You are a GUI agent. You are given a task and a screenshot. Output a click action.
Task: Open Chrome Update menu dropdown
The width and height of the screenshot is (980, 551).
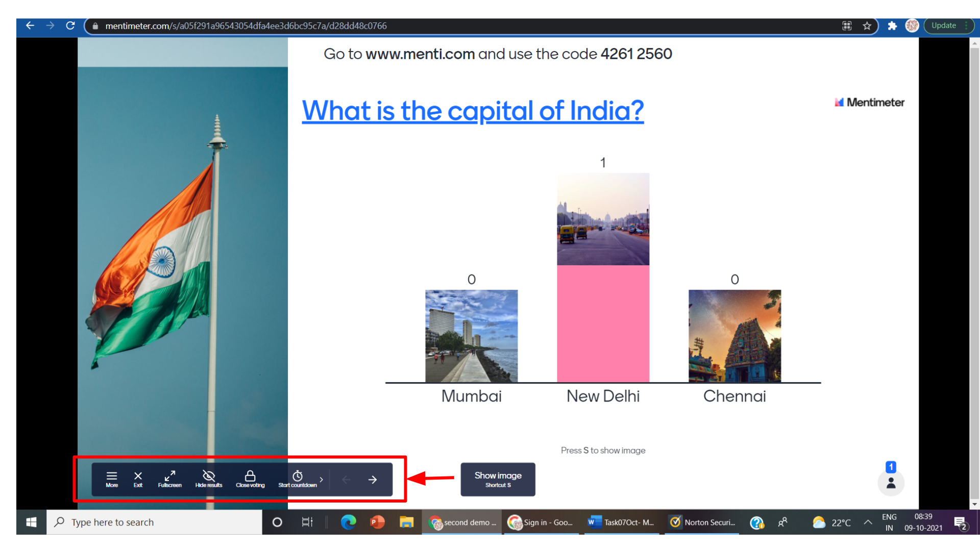click(x=949, y=26)
